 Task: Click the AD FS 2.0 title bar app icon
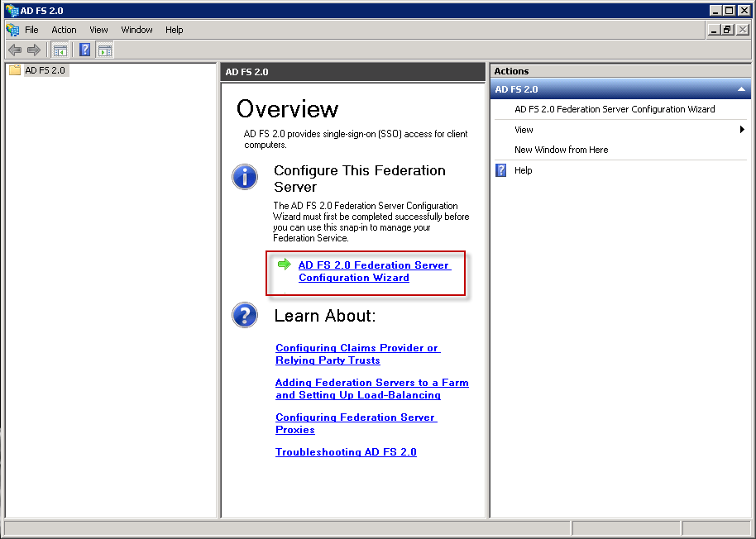click(x=12, y=10)
